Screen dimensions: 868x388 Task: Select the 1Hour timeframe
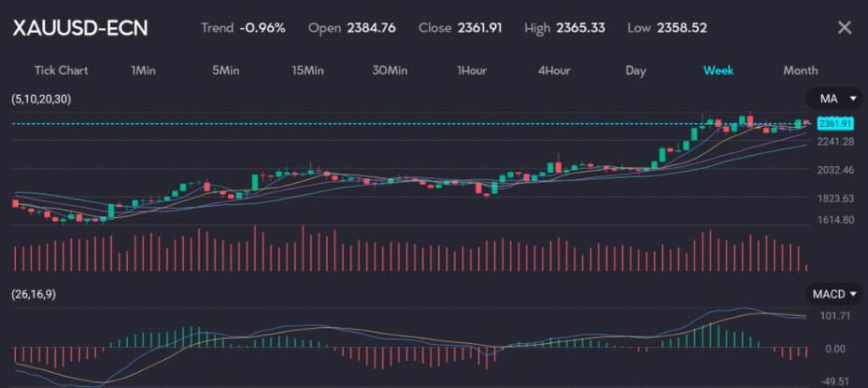point(471,70)
